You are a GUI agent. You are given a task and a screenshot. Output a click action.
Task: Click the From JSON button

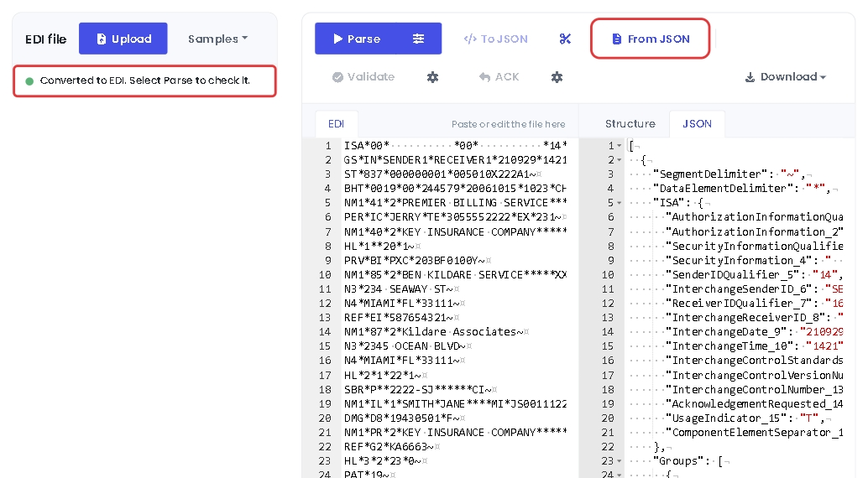(x=651, y=39)
